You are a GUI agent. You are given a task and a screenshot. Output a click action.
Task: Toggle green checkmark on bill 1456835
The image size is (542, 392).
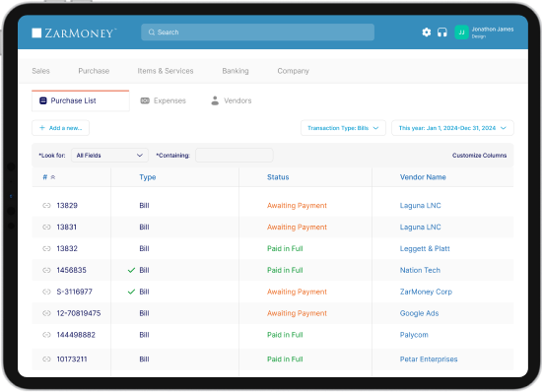[x=131, y=270]
